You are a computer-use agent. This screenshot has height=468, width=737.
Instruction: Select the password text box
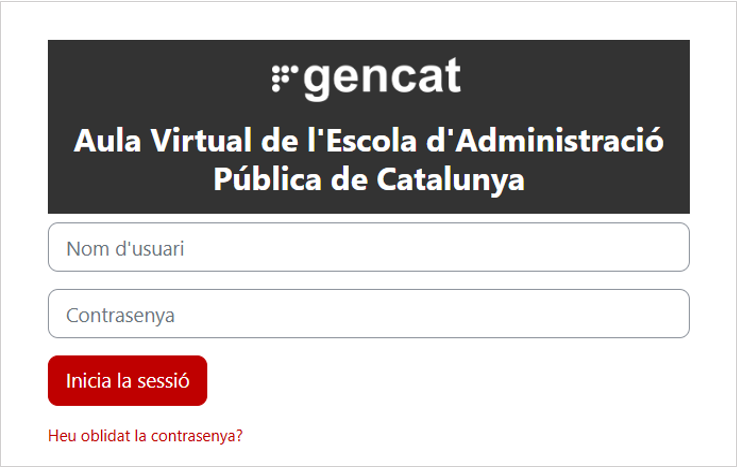pos(368,314)
